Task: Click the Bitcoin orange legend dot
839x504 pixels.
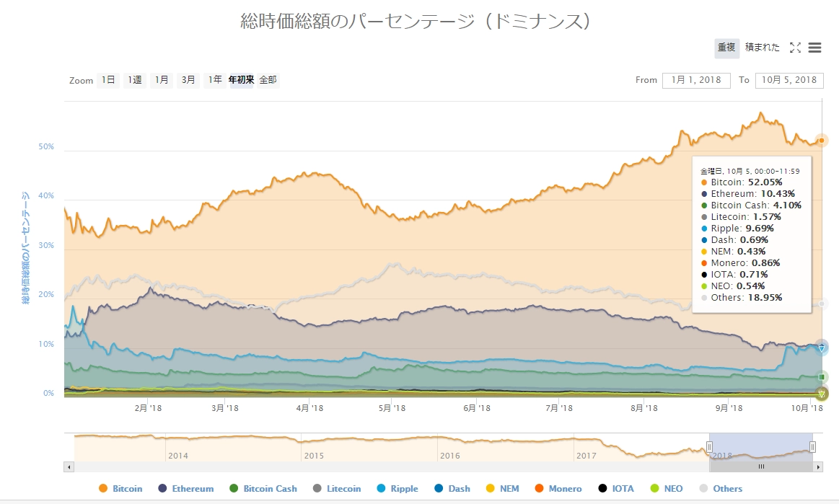Action: coord(102,489)
